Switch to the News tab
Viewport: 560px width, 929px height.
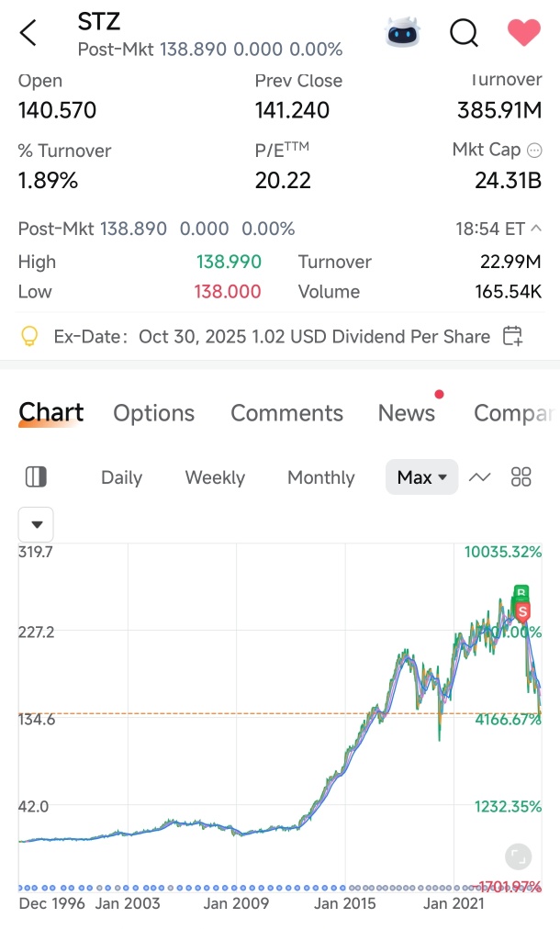(407, 413)
